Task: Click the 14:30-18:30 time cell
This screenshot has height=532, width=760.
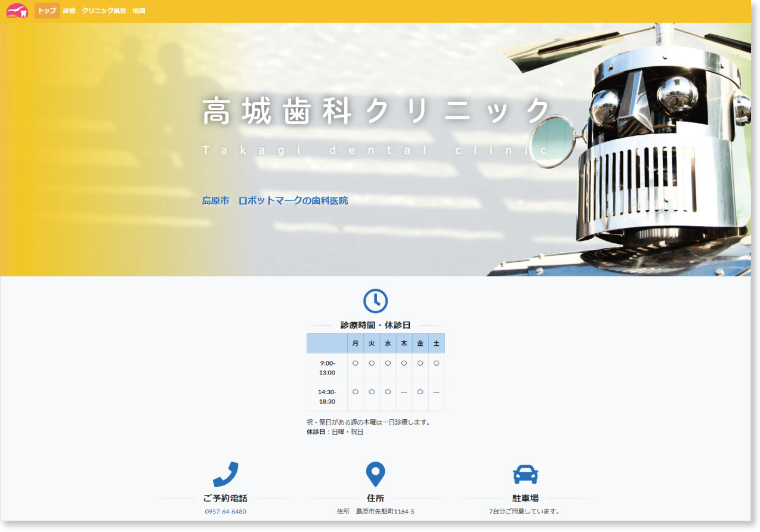Action: tap(327, 397)
